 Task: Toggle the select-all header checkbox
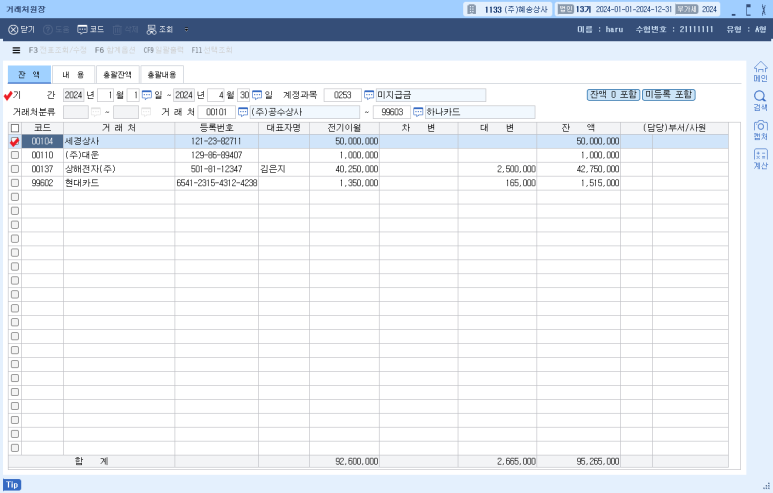(15, 128)
